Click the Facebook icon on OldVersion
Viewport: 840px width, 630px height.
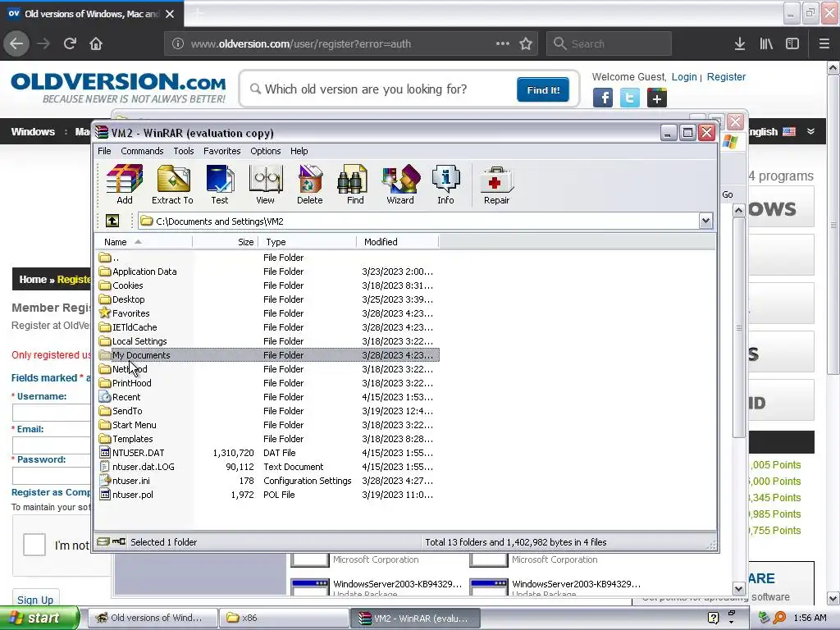pos(603,98)
